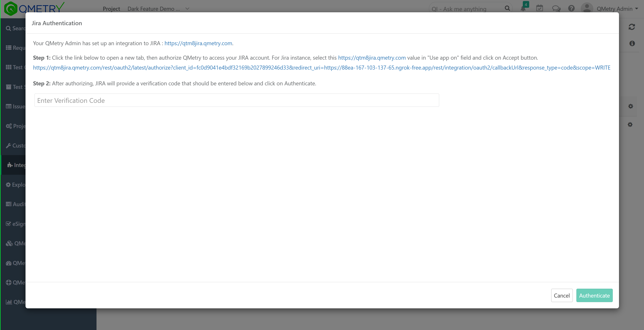Open Projects gears icon in sidebar
Image resolution: width=644 pixels, height=330 pixels.
[x=9, y=126]
